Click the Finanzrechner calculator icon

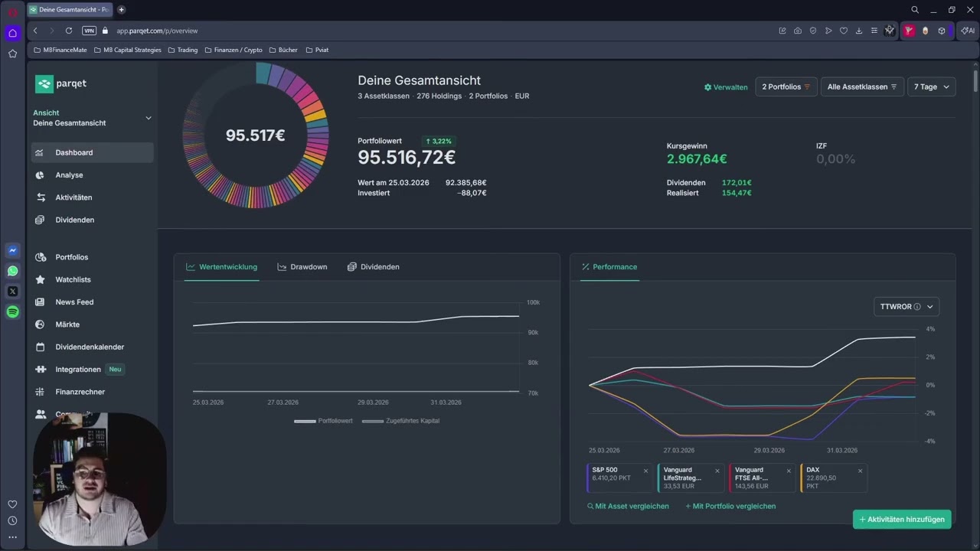coord(40,392)
